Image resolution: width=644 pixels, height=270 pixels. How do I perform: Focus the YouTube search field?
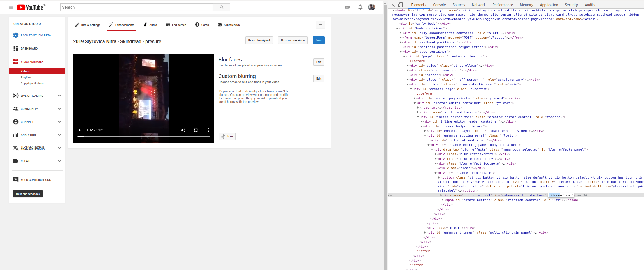point(137,7)
